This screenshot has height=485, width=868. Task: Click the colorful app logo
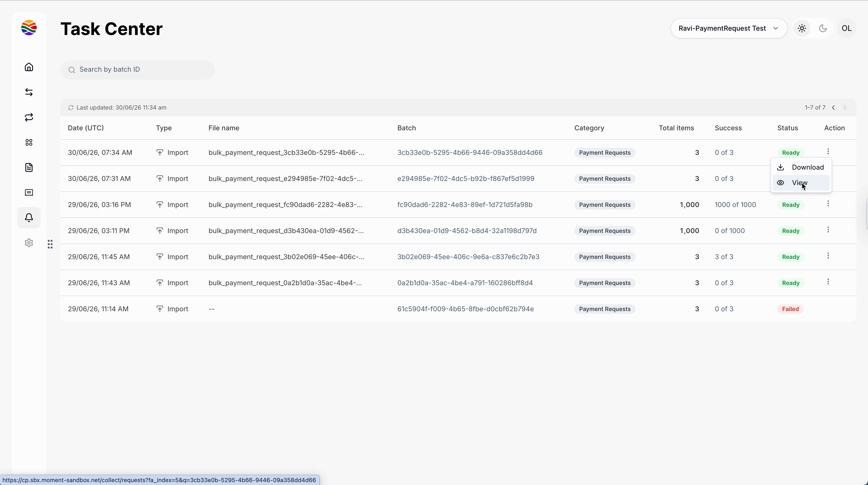tap(29, 28)
